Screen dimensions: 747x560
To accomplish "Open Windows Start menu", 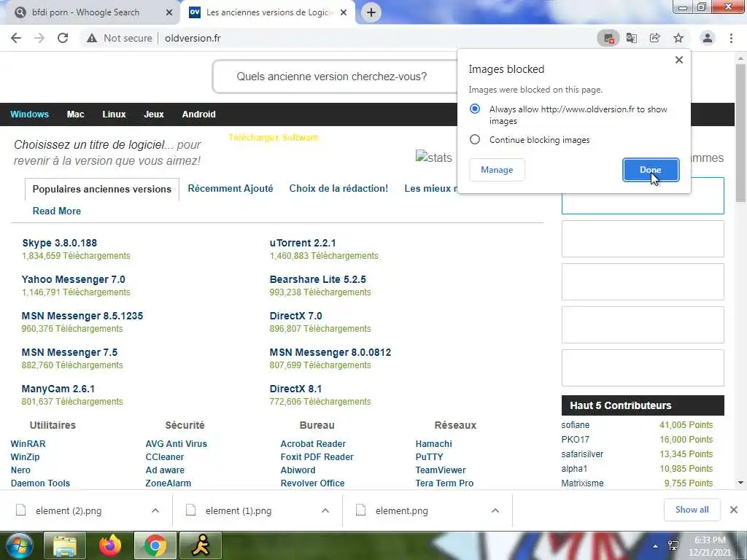I will click(x=18, y=545).
